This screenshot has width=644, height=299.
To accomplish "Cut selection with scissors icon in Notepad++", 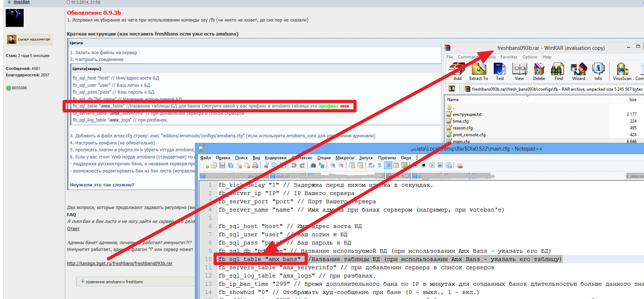I will pos(266,165).
